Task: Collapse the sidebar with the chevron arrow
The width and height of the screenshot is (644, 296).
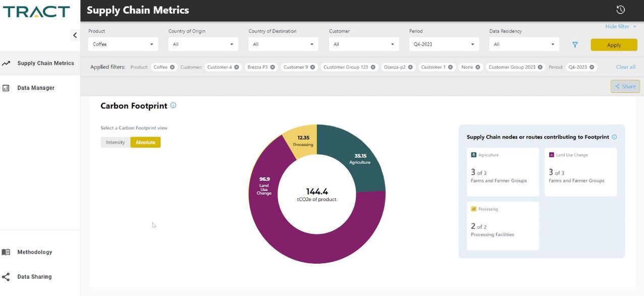Action: [x=75, y=35]
